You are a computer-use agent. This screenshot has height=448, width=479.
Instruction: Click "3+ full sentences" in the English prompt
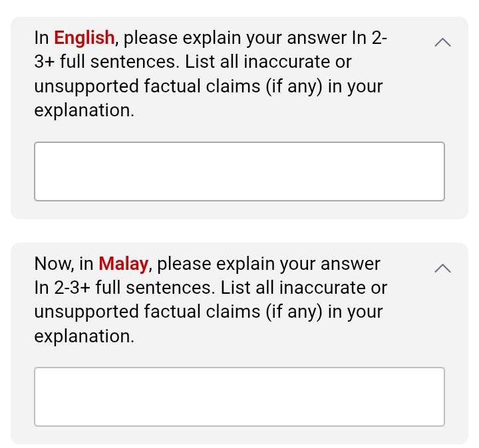click(x=106, y=62)
